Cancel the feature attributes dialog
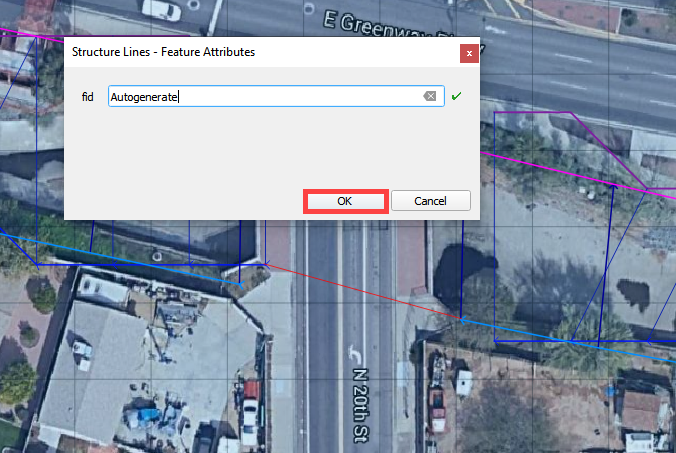 [x=431, y=200]
